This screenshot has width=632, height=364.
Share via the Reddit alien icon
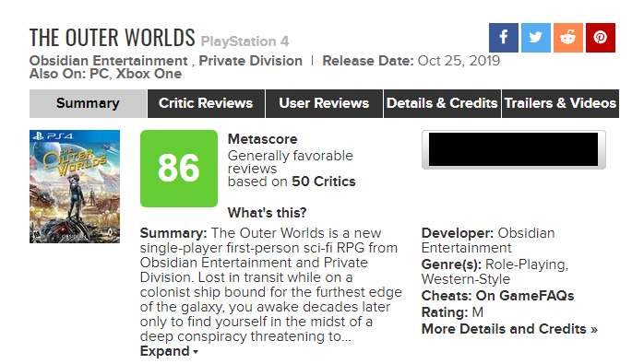[x=568, y=38]
